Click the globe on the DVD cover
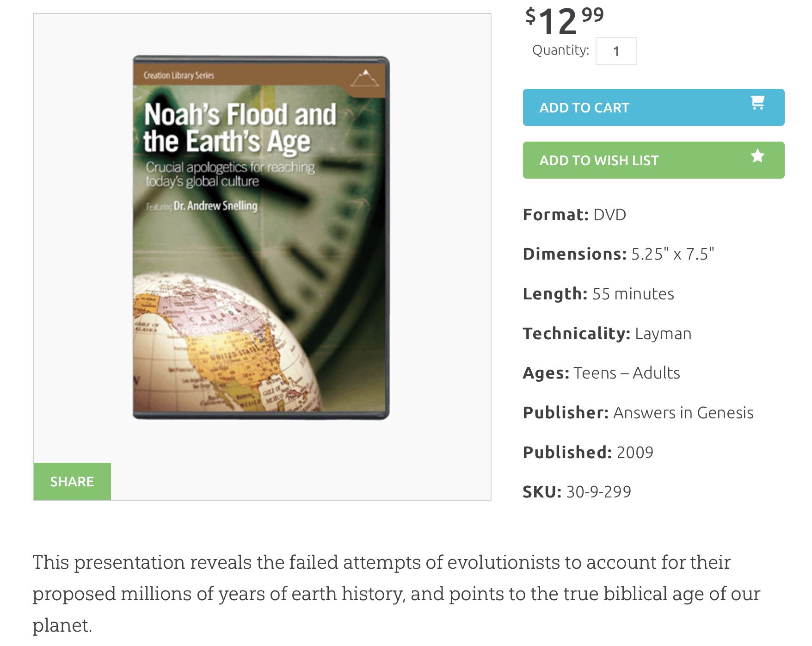 [227, 342]
